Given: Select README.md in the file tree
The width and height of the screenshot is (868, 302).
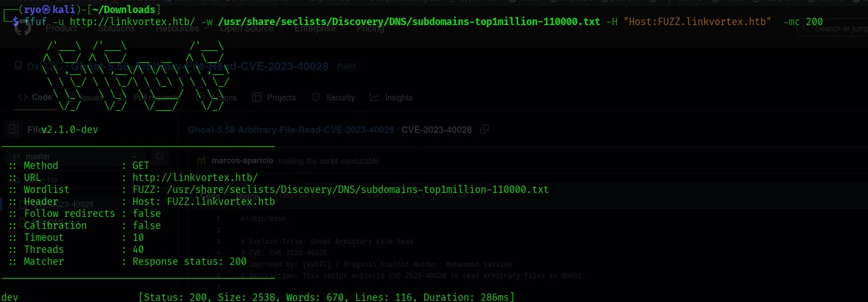Looking at the screenshot, I should click(56, 223).
